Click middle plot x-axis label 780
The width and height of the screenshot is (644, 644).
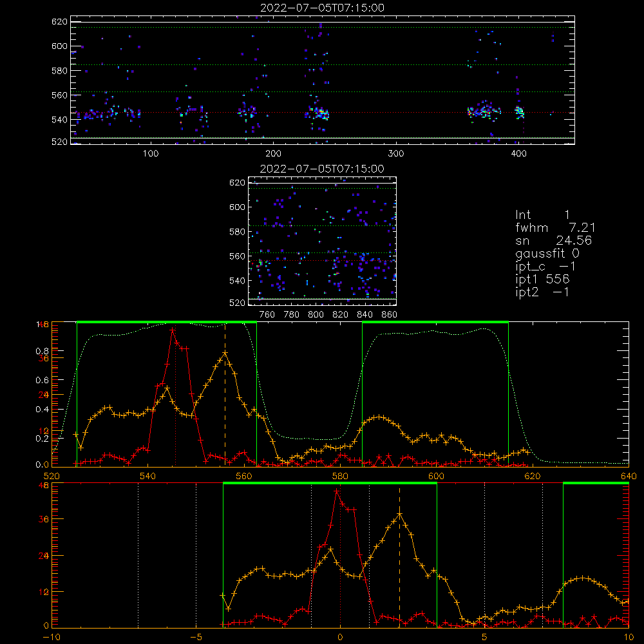[x=292, y=315]
